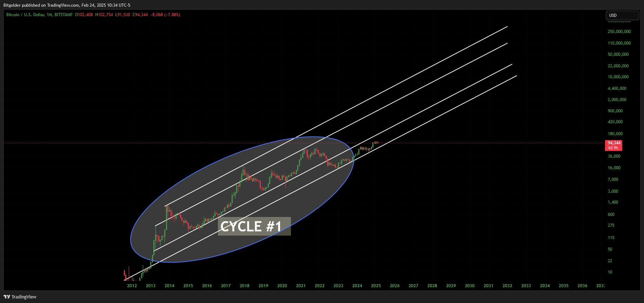
Task: Click the 2013 label on time axis
Action: (x=151, y=286)
